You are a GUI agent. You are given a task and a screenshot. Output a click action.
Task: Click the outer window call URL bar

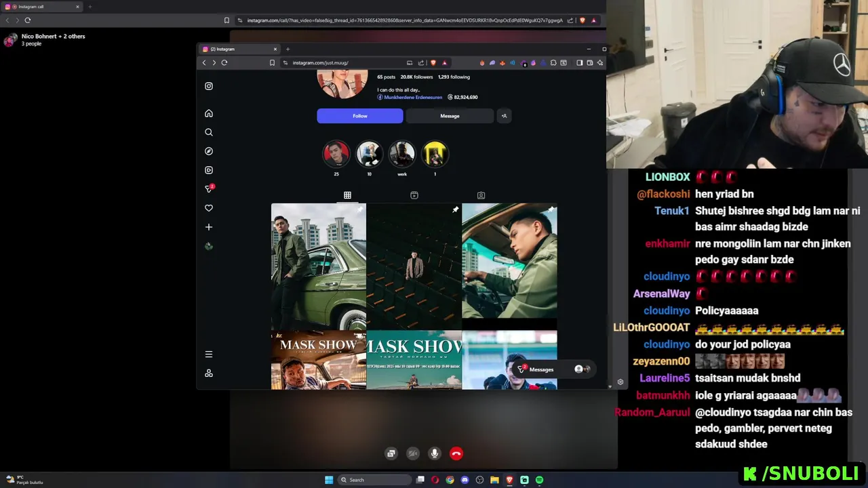pos(405,20)
